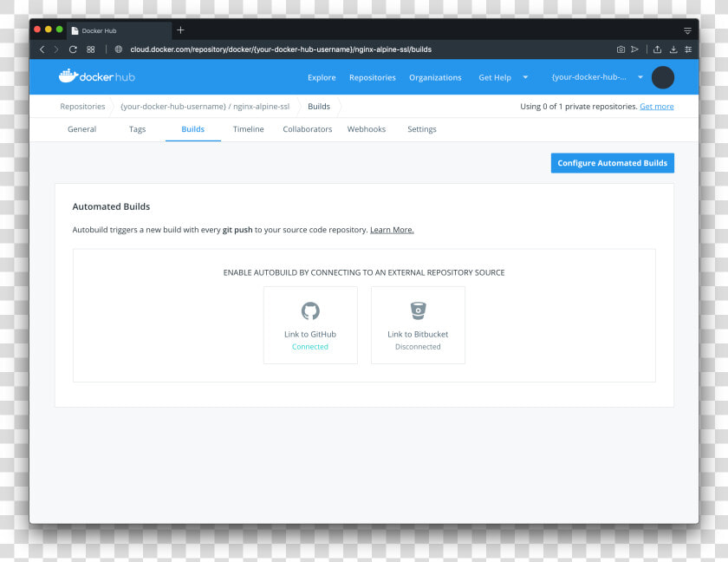Click the tab list menu icon
This screenshot has height=562, width=728.
687,30
